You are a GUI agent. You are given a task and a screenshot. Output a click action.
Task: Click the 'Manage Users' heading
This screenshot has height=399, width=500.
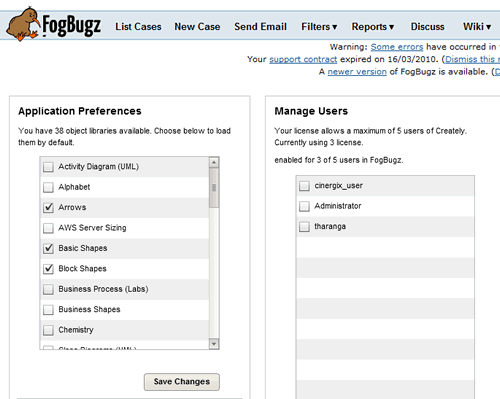(x=311, y=111)
